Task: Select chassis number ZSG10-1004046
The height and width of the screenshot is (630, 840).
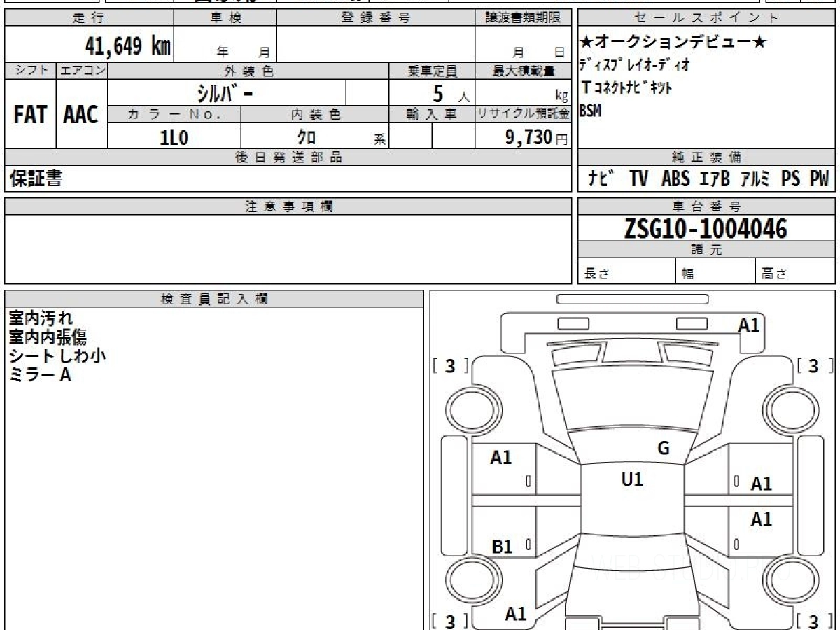Action: pos(706,228)
